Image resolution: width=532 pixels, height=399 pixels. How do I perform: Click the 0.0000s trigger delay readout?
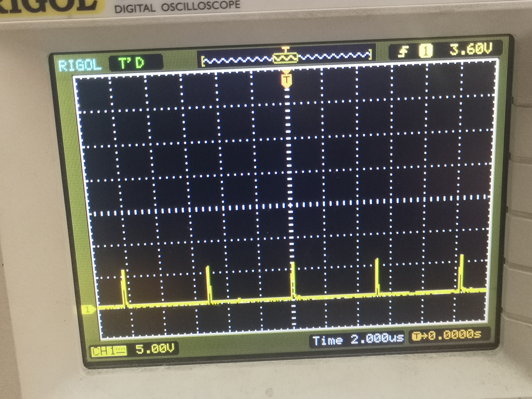pos(455,335)
